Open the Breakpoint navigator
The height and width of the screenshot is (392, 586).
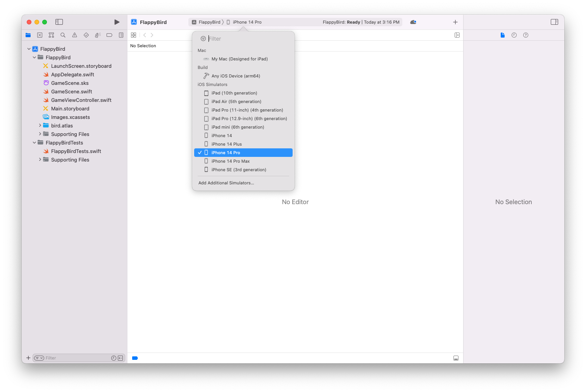(x=109, y=35)
